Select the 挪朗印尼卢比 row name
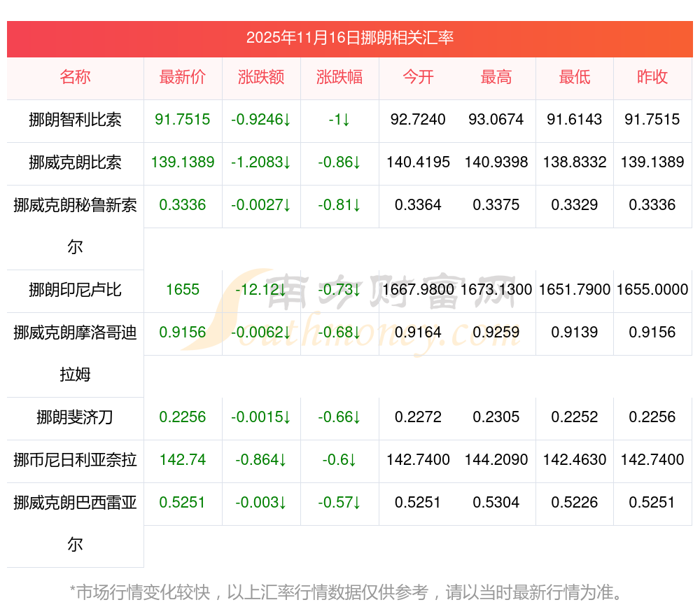The width and height of the screenshot is (700, 614). pyautogui.click(x=75, y=290)
